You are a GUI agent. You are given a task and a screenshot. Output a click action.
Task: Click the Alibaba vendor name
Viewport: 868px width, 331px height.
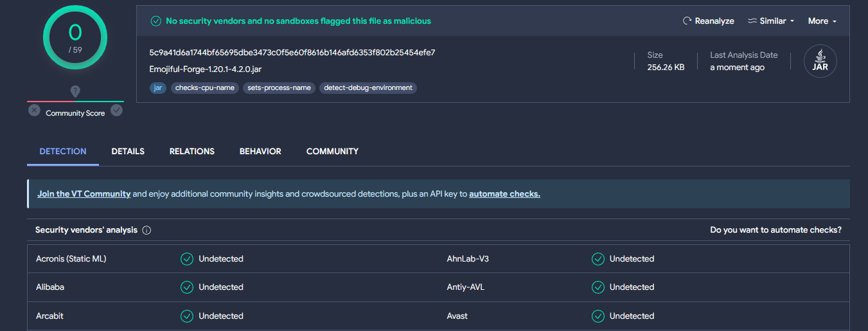(x=50, y=287)
